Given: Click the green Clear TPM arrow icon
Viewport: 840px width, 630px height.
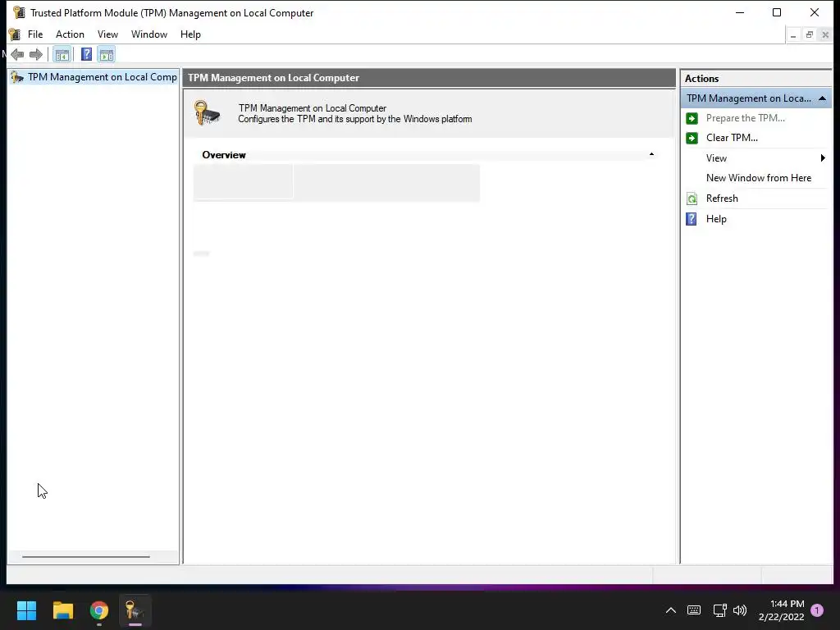Looking at the screenshot, I should tap(692, 138).
